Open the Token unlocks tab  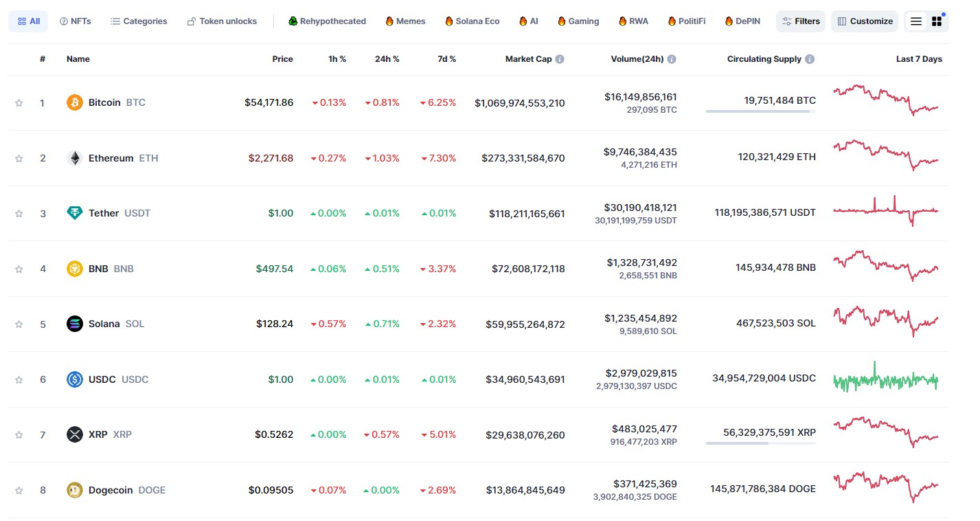tap(222, 21)
